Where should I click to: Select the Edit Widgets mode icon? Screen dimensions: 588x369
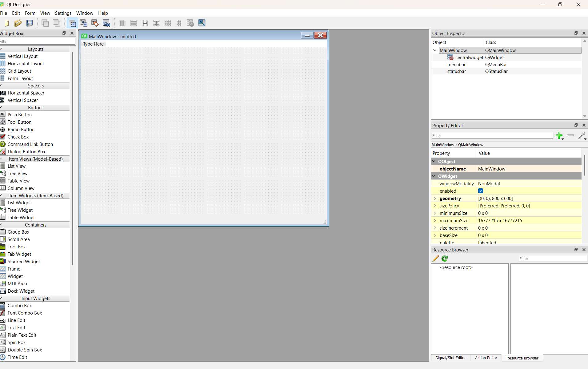[72, 23]
